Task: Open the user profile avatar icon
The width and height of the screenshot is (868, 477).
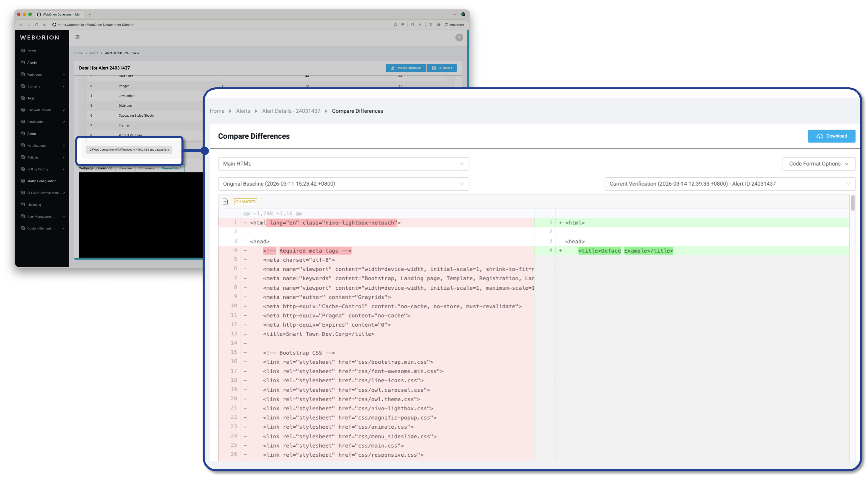Action: 459,37
